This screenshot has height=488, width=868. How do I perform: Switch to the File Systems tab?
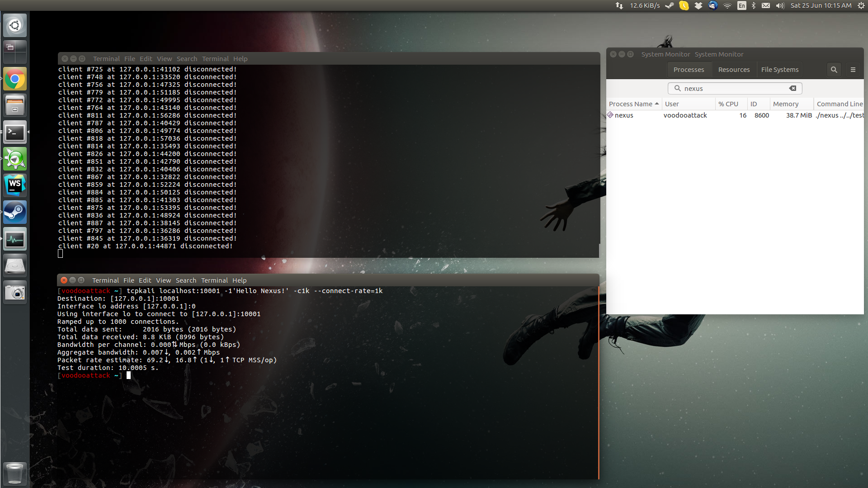pos(779,70)
